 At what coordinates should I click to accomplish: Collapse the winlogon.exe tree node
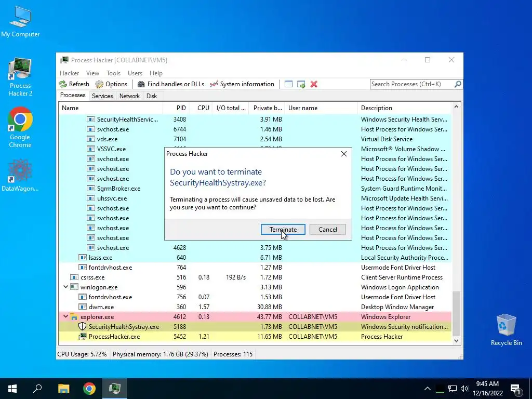coord(65,287)
